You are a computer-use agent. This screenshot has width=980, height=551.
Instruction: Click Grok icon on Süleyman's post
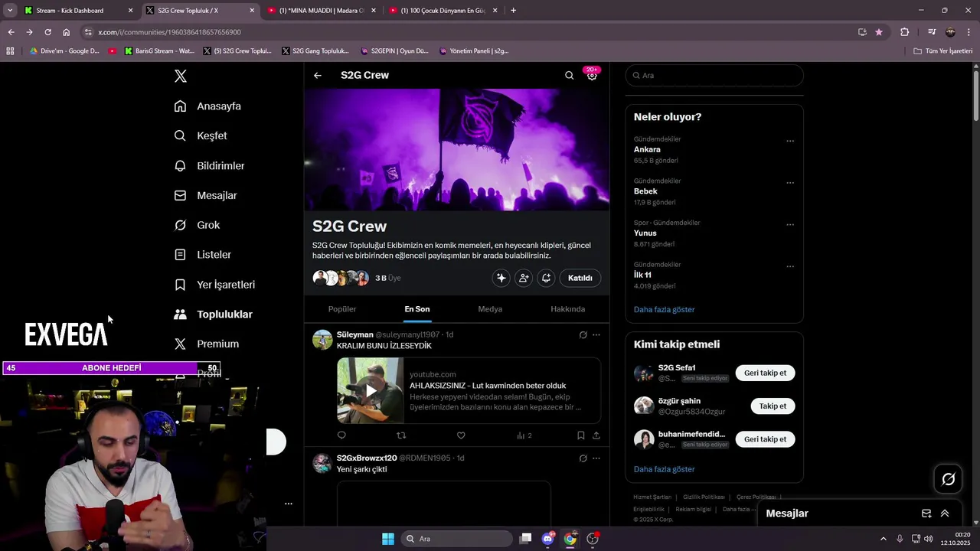point(583,334)
